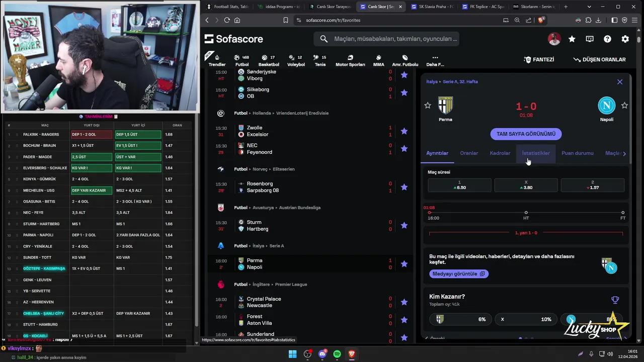Screen dimensions: 644x362
Task: Open the FANTEZİ section
Action: tap(539, 59)
